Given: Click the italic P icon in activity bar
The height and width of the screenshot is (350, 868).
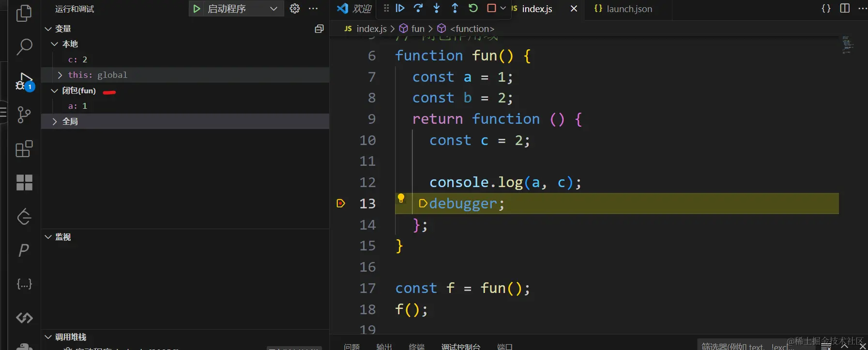Looking at the screenshot, I should tap(24, 250).
